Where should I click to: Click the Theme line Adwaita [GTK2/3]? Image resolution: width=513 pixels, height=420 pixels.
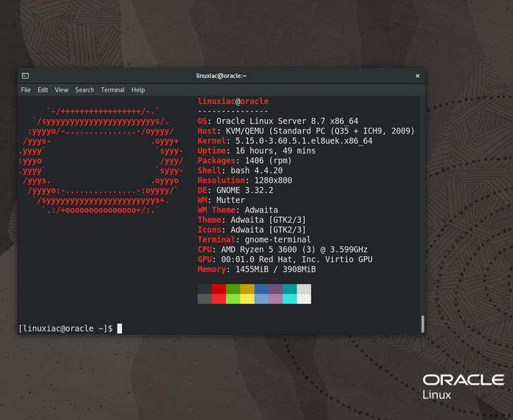pos(252,220)
